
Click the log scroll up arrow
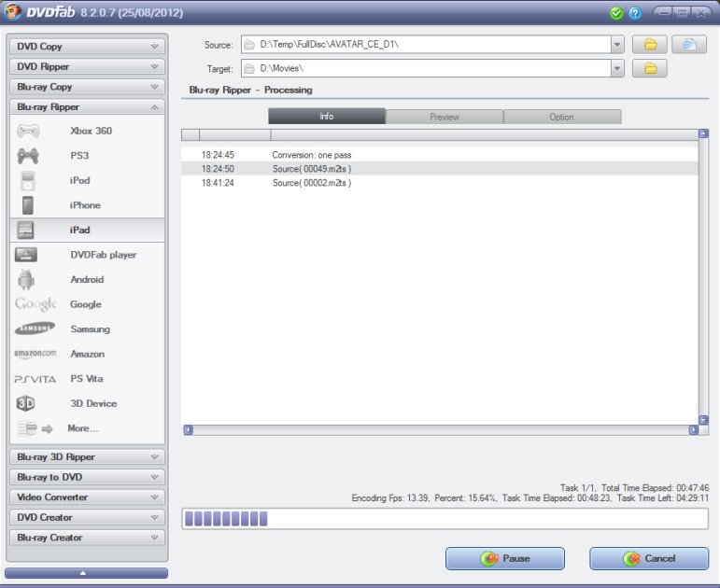coord(703,133)
